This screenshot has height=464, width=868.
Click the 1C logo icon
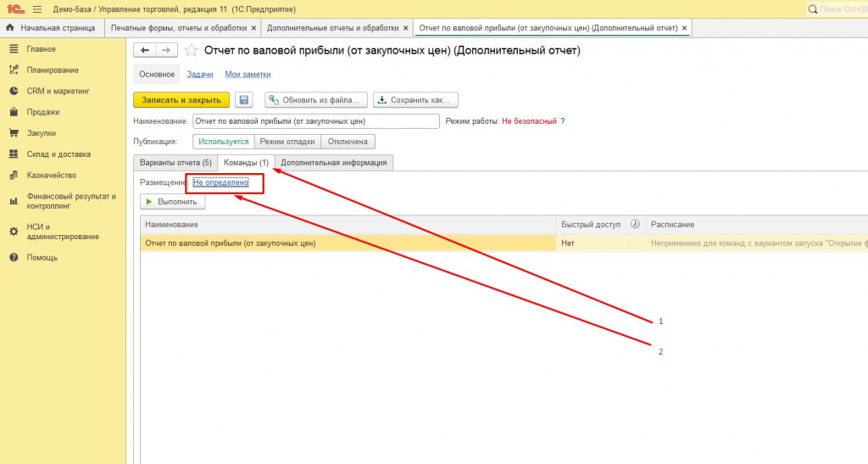(x=15, y=9)
